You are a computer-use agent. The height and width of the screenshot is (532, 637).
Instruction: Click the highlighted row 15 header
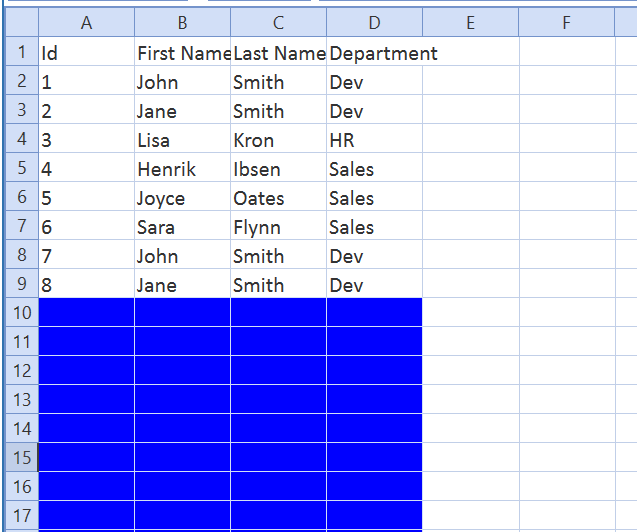[20, 458]
